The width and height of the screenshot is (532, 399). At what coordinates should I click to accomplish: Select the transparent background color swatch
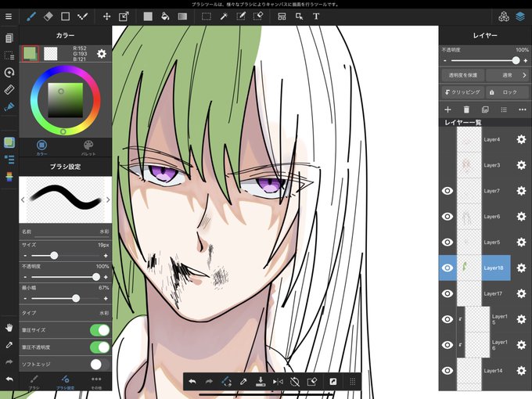pyautogui.click(x=51, y=54)
